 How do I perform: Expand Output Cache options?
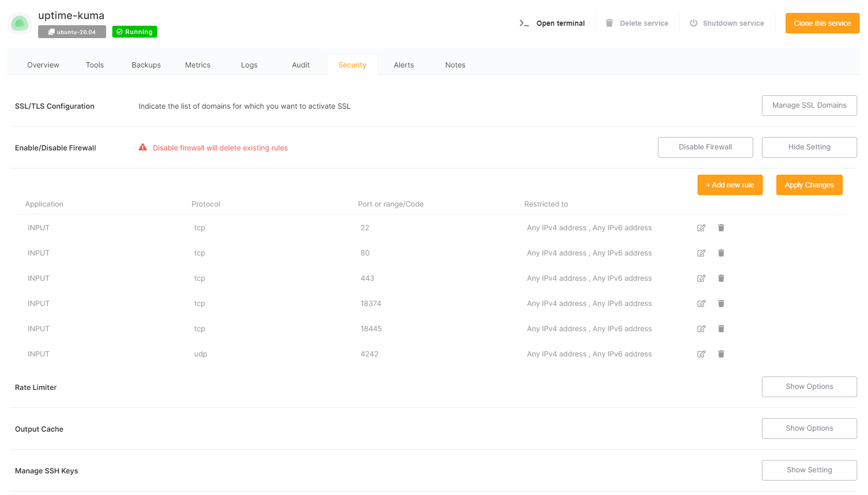tap(809, 429)
